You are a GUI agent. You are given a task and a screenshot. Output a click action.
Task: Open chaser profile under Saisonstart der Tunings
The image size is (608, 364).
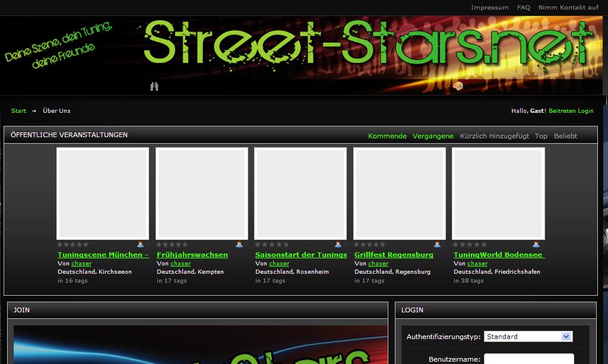[x=279, y=264]
